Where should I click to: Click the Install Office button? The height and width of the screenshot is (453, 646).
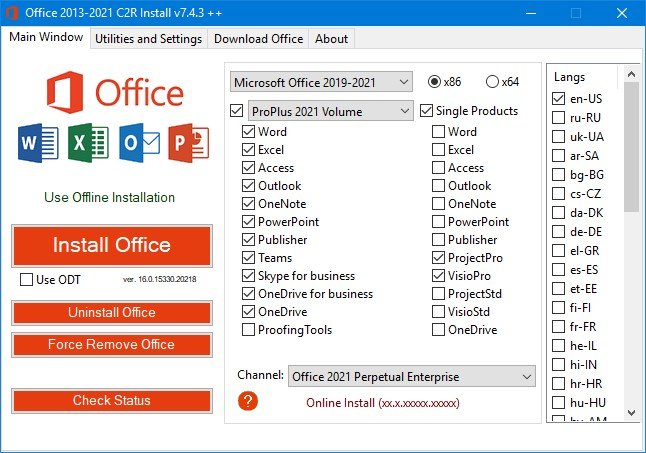click(112, 245)
